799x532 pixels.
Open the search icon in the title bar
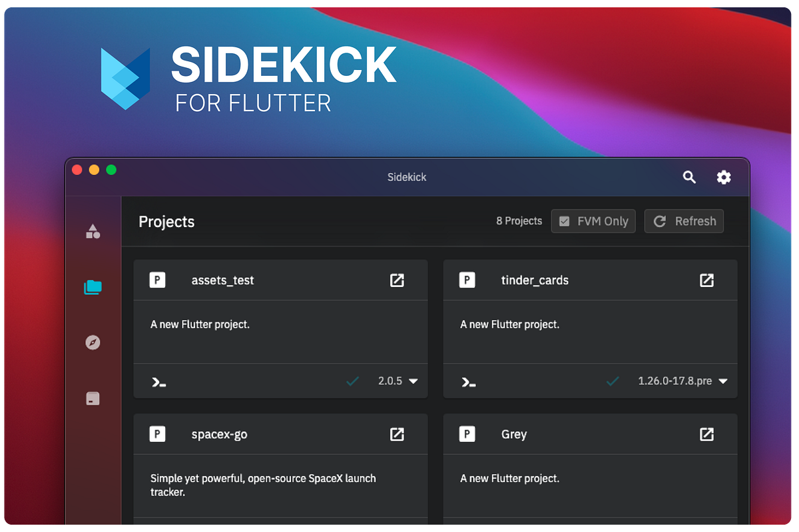(x=689, y=177)
